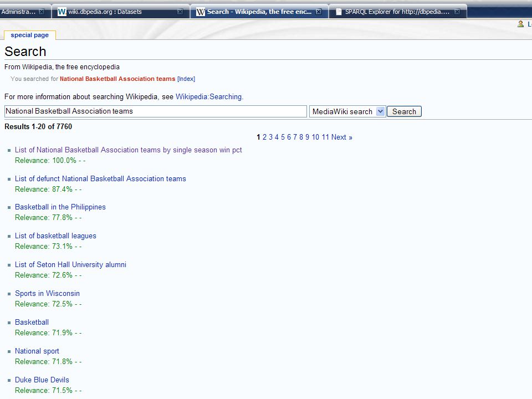Click the 'Results 1-20 of 7760' text
Viewport: 532px width, 399px height.
click(x=38, y=126)
